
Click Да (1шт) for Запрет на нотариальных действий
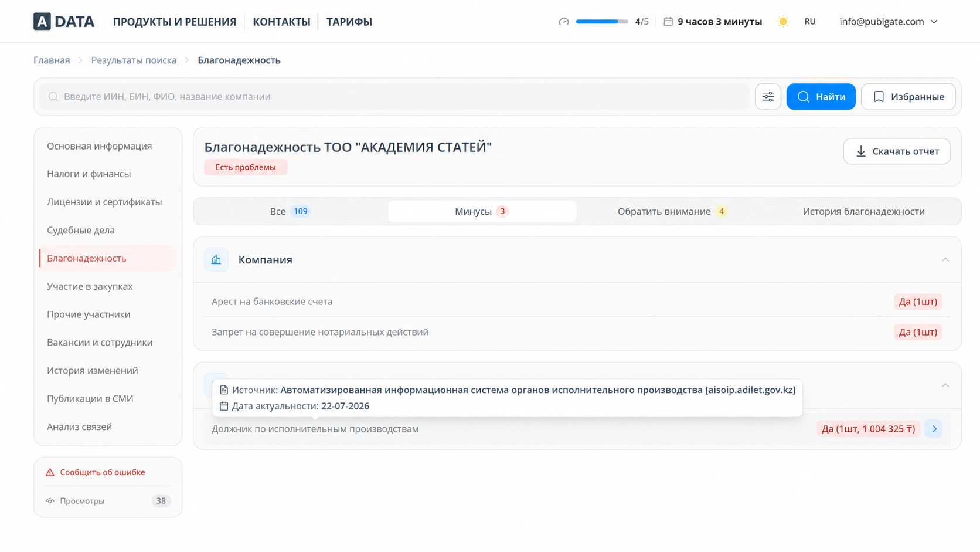click(918, 332)
